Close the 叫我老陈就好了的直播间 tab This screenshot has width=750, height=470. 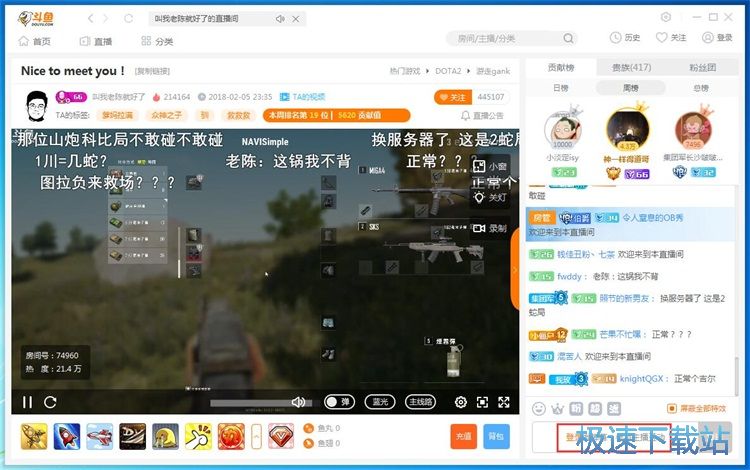[x=296, y=19]
